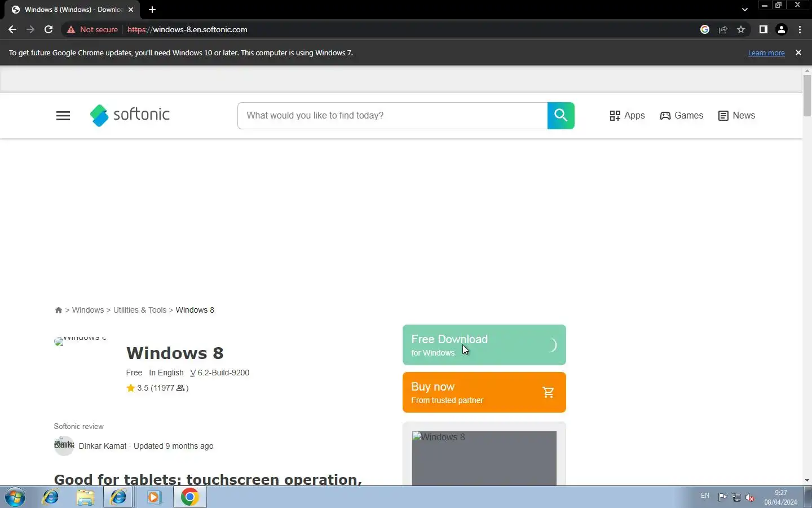Dismiss the Chrome update notification bar
Viewport: 812px width, 508px height.
(x=798, y=52)
